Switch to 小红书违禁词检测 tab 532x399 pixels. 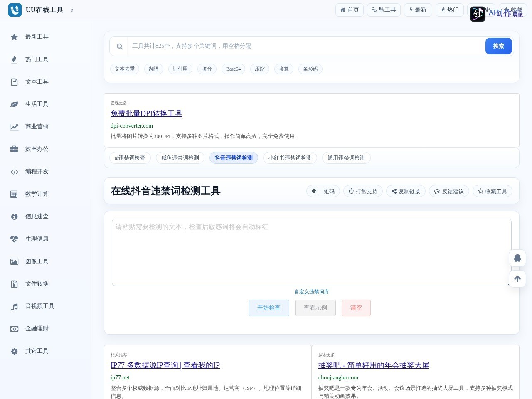pos(290,158)
